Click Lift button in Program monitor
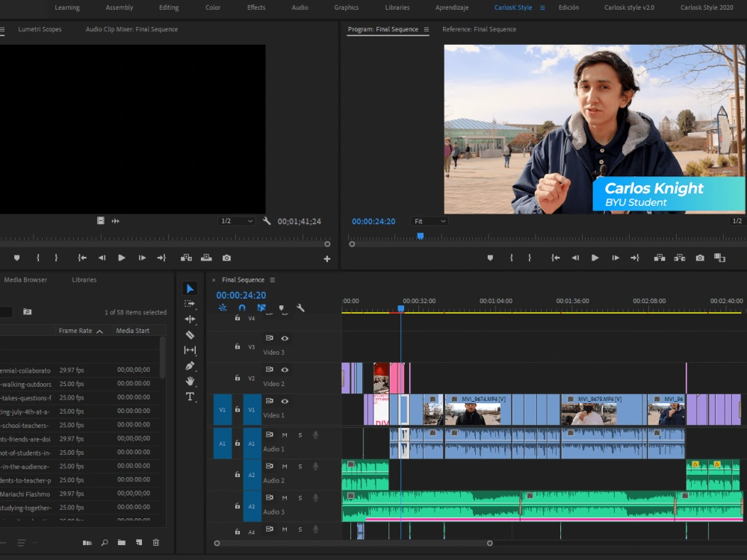 [660, 258]
